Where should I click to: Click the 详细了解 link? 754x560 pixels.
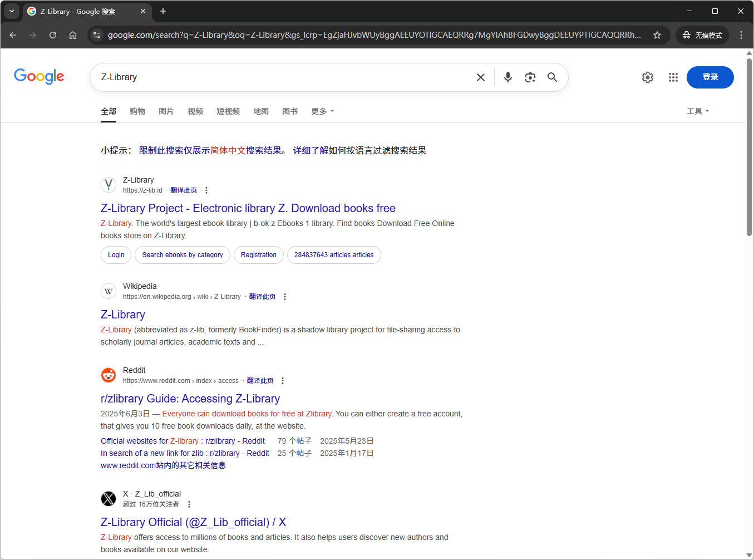[311, 150]
